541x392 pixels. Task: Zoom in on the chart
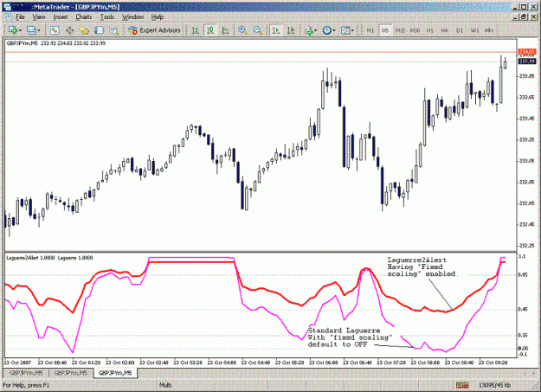point(242,30)
